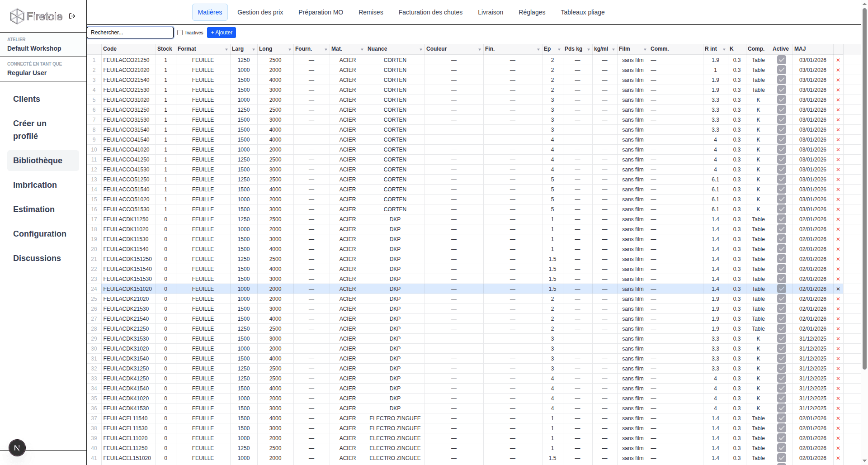Image resolution: width=868 pixels, height=465 pixels.
Task: Delete FEUILACCO31250 using its red X
Action: 838,110
